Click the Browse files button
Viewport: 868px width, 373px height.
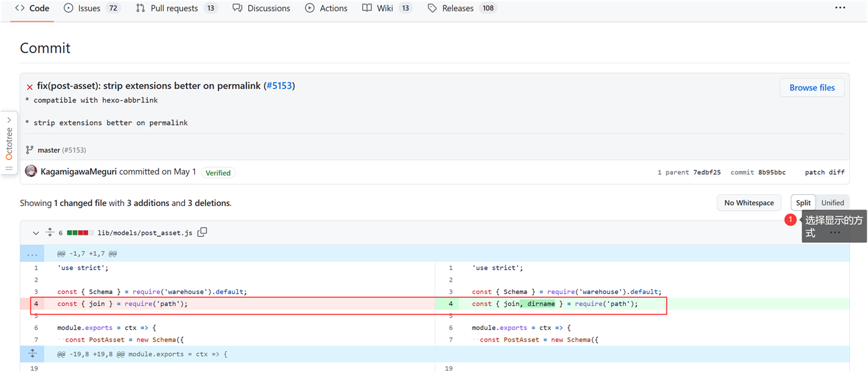811,88
